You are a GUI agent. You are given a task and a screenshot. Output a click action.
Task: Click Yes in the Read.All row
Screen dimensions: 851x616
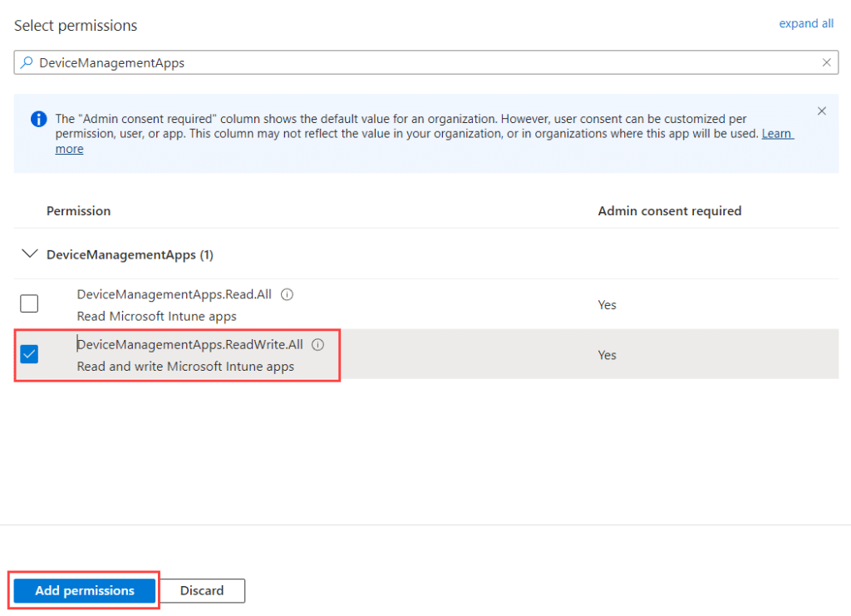pyautogui.click(x=607, y=305)
